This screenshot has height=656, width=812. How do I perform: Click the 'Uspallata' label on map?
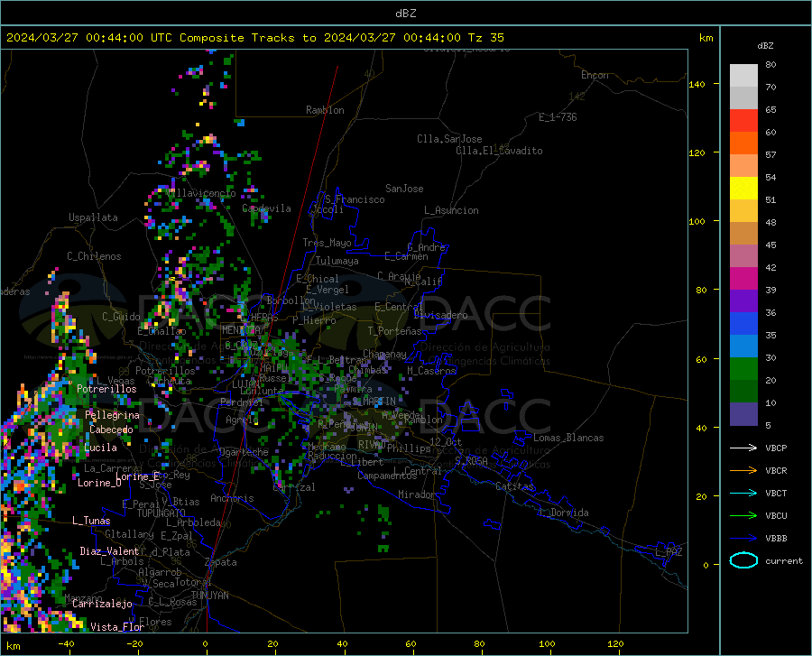(93, 217)
